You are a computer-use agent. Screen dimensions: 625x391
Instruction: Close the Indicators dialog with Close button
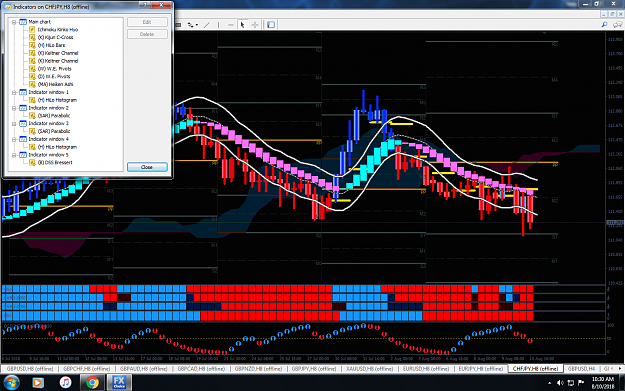pos(147,167)
